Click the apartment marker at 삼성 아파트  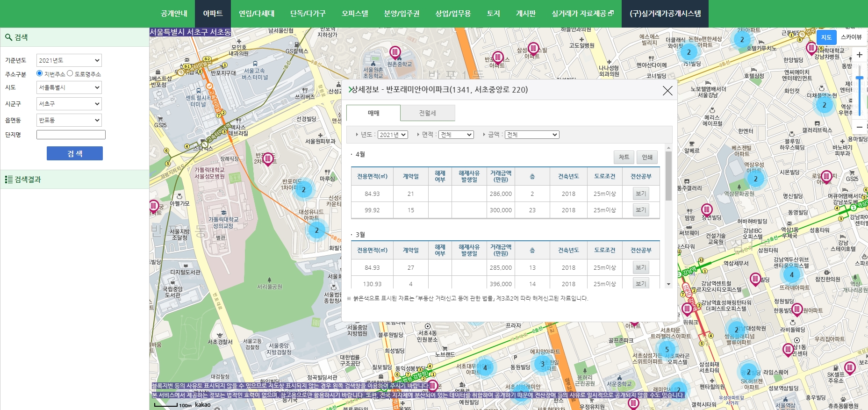(533, 49)
